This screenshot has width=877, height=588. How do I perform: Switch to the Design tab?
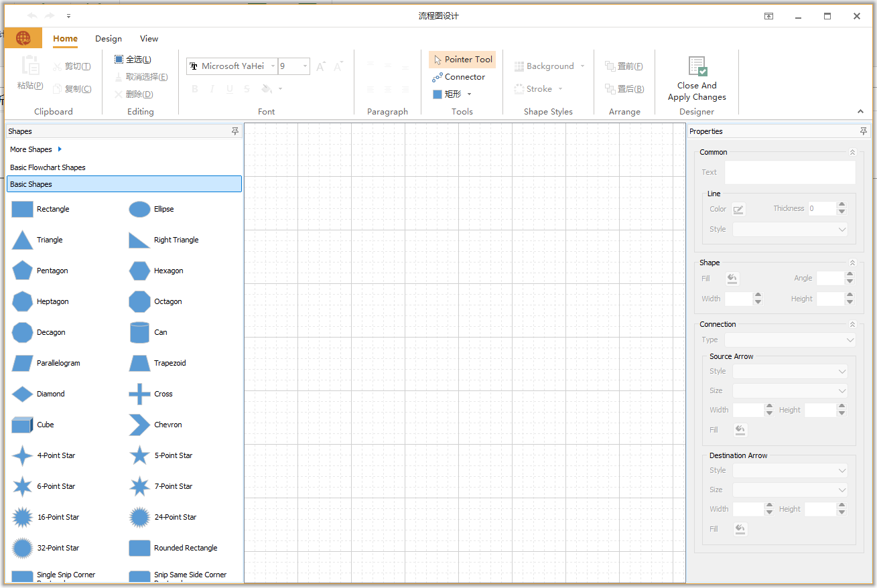point(109,39)
